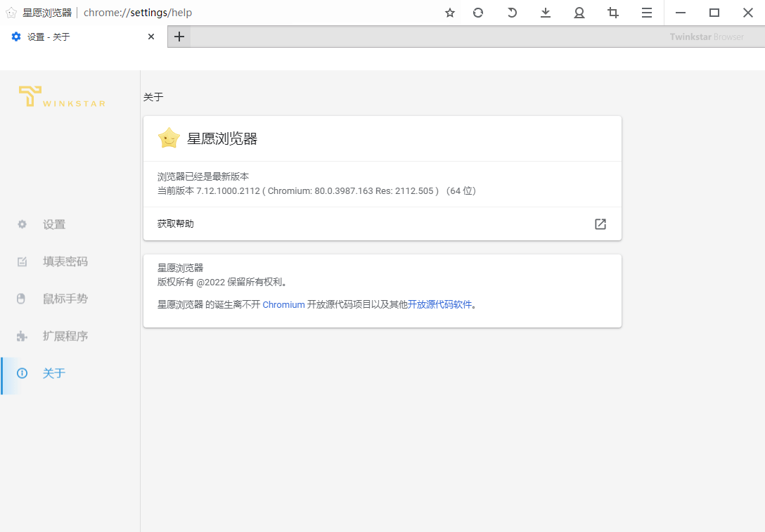Open the downloads icon in toolbar
This screenshot has height=532, width=765.
click(x=546, y=13)
